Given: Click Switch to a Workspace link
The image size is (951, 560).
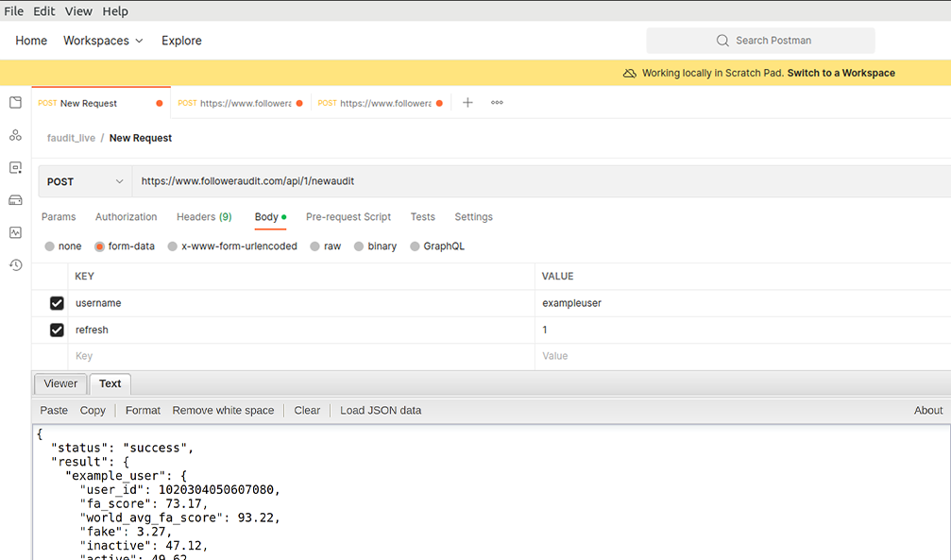Looking at the screenshot, I should coord(841,73).
